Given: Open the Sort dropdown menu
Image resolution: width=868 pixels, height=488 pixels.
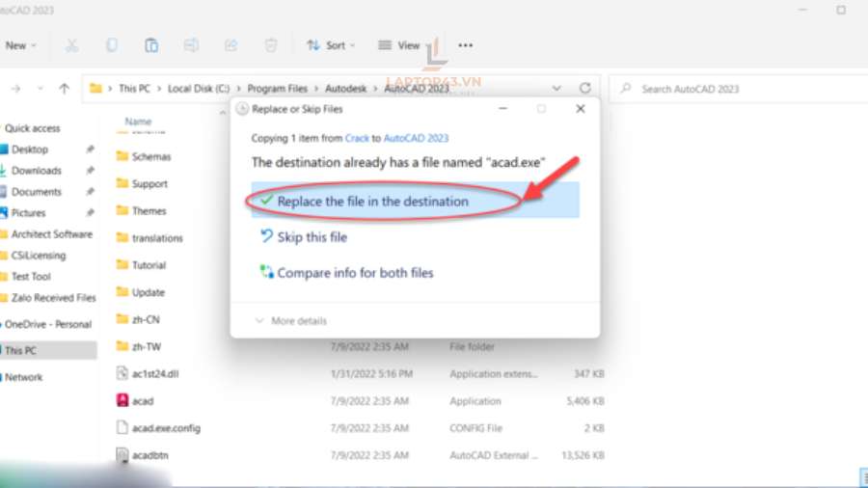Looking at the screenshot, I should pos(331,45).
